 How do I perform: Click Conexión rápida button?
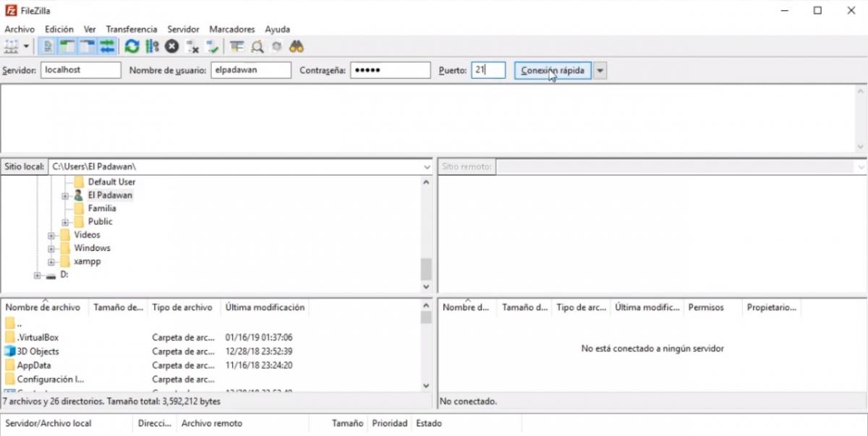click(x=553, y=70)
